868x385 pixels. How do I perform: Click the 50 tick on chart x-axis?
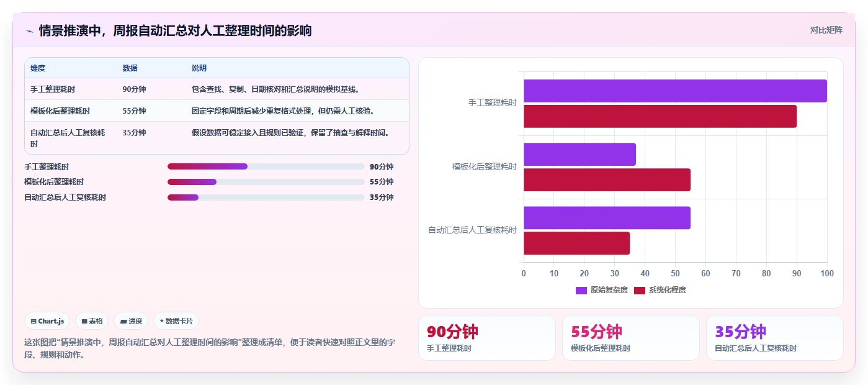coord(675,273)
